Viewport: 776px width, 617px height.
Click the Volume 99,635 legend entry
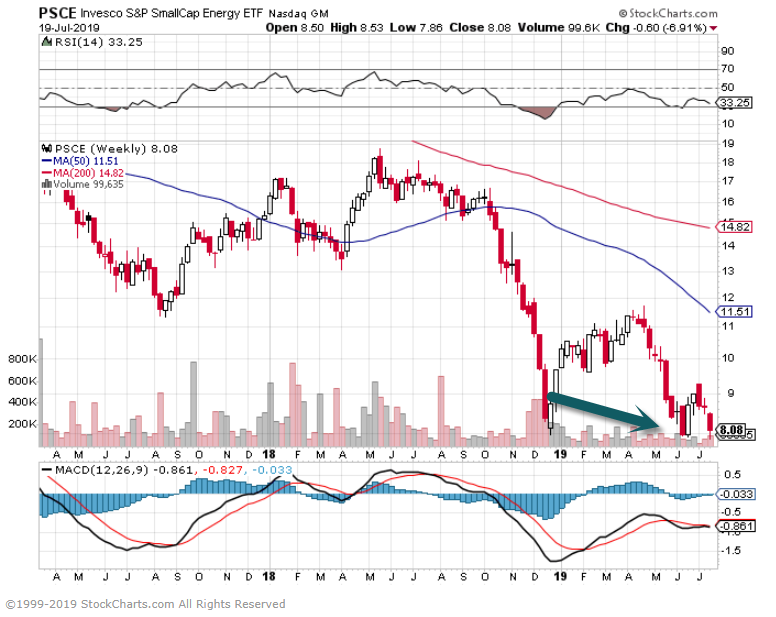(x=88, y=185)
